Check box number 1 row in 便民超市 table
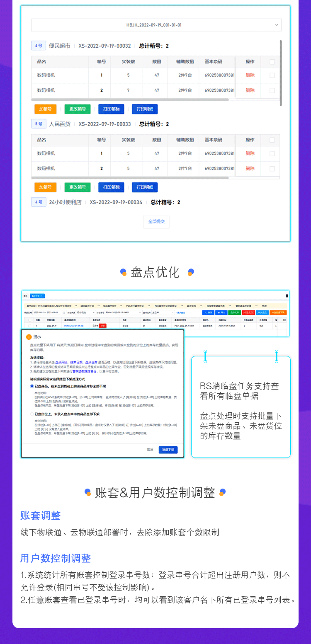 pos(272,75)
